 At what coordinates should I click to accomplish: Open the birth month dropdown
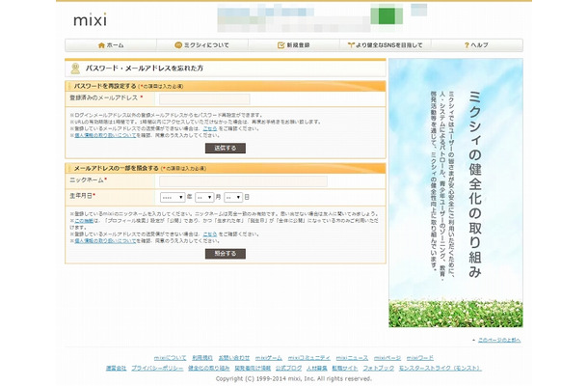[204, 197]
